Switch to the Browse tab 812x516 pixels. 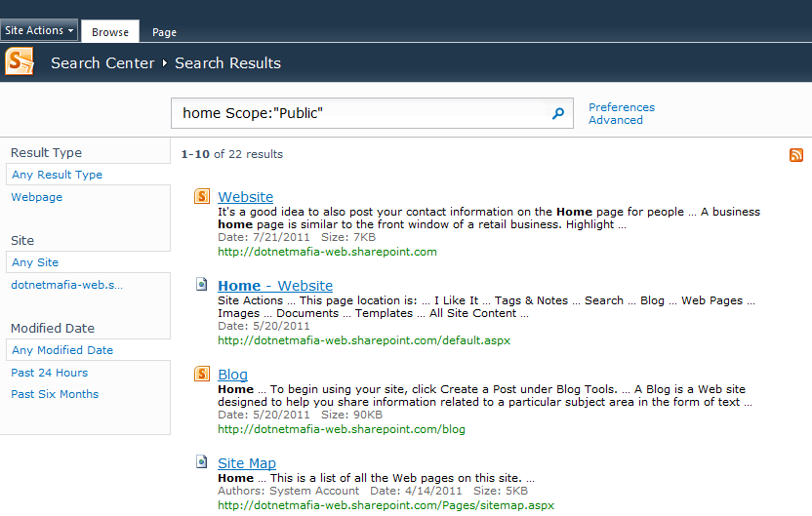[110, 31]
